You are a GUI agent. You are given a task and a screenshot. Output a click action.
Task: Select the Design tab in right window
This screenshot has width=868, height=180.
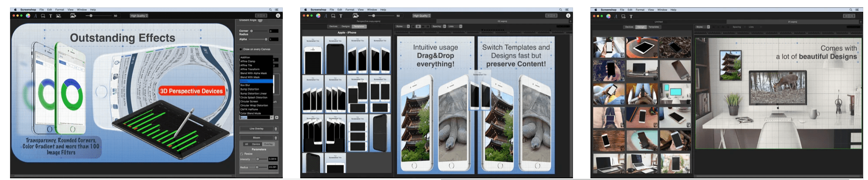(641, 27)
